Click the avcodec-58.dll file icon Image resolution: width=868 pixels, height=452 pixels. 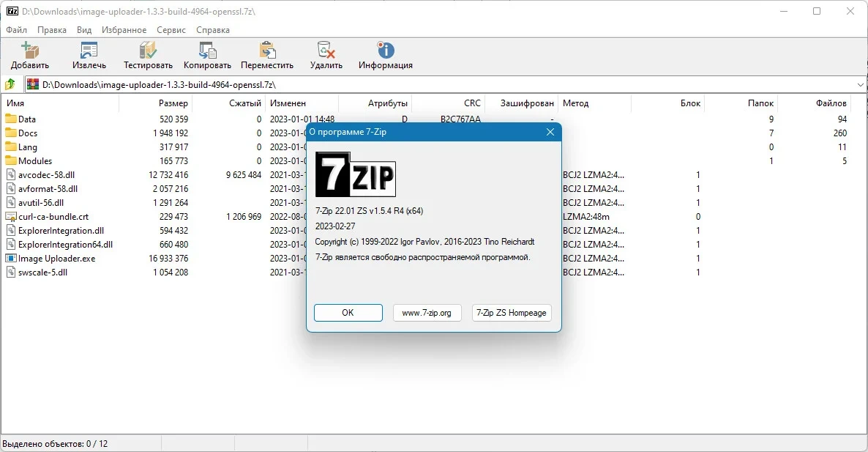click(x=10, y=174)
